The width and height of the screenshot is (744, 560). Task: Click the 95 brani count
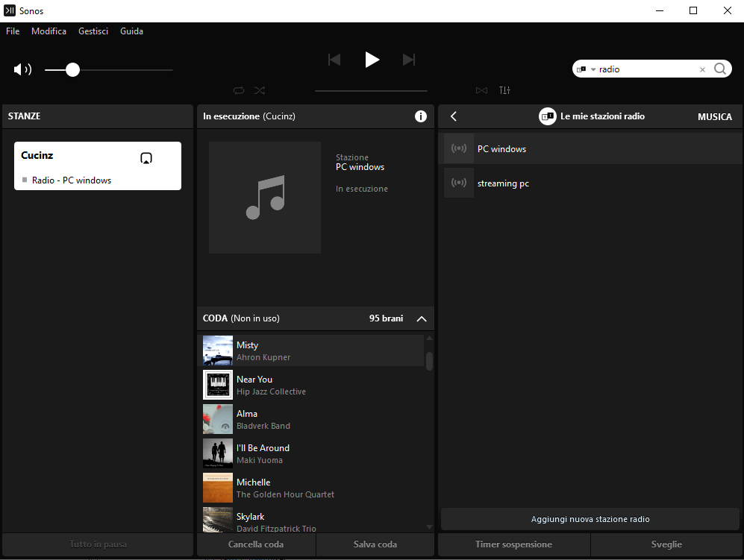[x=387, y=318]
